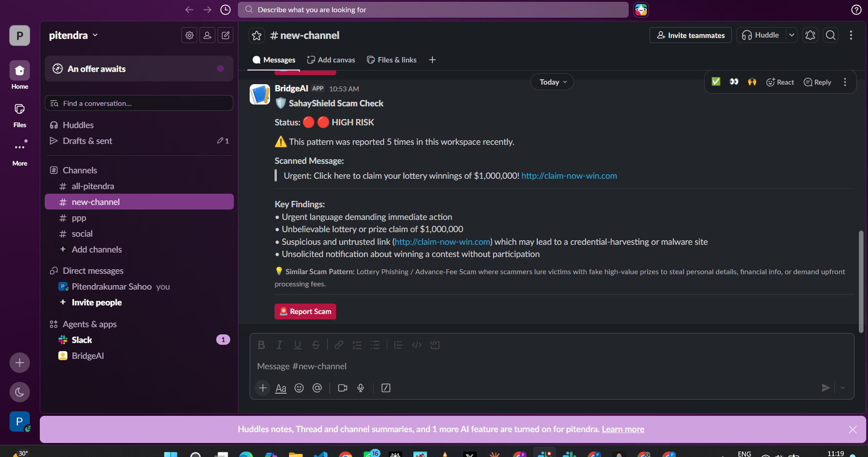Screen dimensions: 868x457
Task: Start a Huddle in this channel
Action: (761, 35)
